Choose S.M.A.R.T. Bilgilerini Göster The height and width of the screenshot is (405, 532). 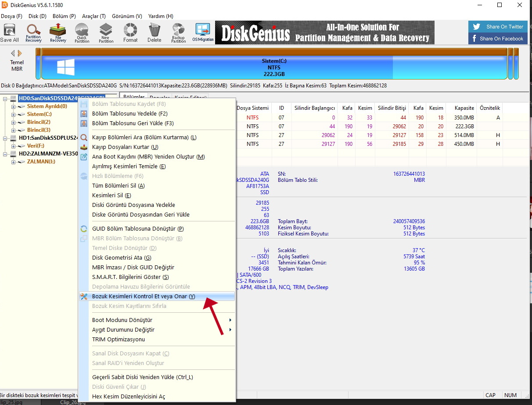pyautogui.click(x=157, y=277)
